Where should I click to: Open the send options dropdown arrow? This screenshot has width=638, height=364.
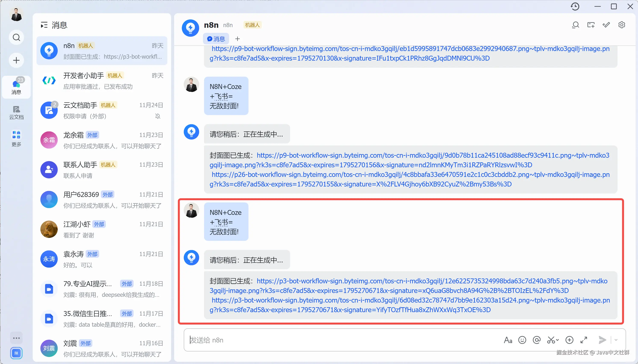pyautogui.click(x=616, y=340)
